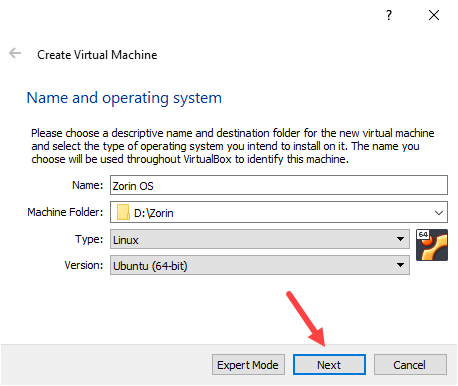Cancel the virtual machine creation
458x386 pixels.
[x=410, y=365]
